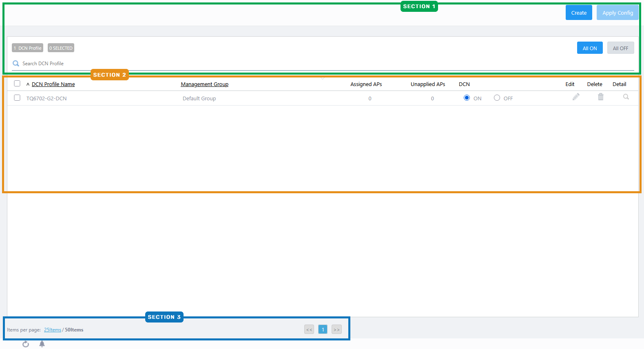
Task: Sort by Management Group column
Action: [204, 84]
